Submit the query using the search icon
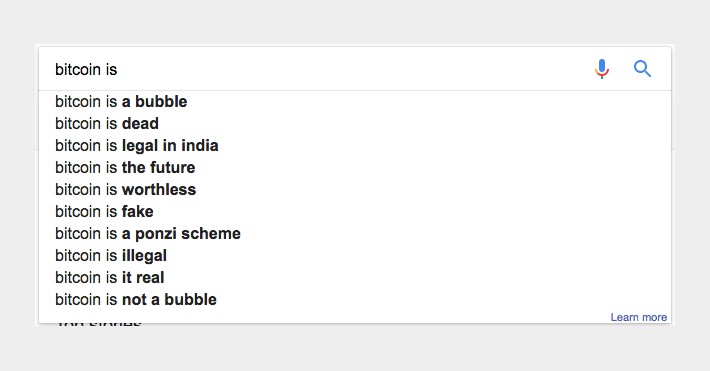 click(x=642, y=69)
